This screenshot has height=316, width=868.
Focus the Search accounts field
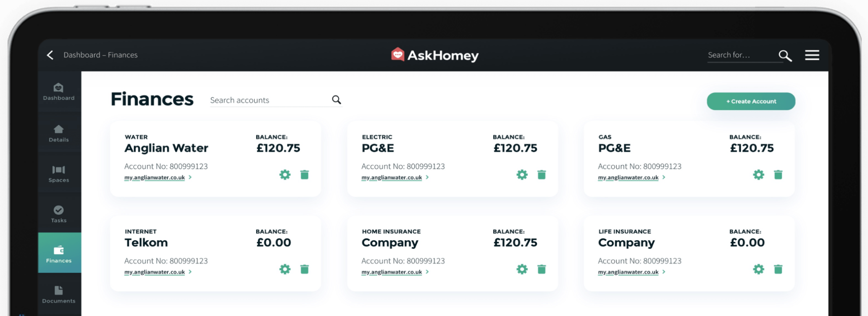point(269,100)
